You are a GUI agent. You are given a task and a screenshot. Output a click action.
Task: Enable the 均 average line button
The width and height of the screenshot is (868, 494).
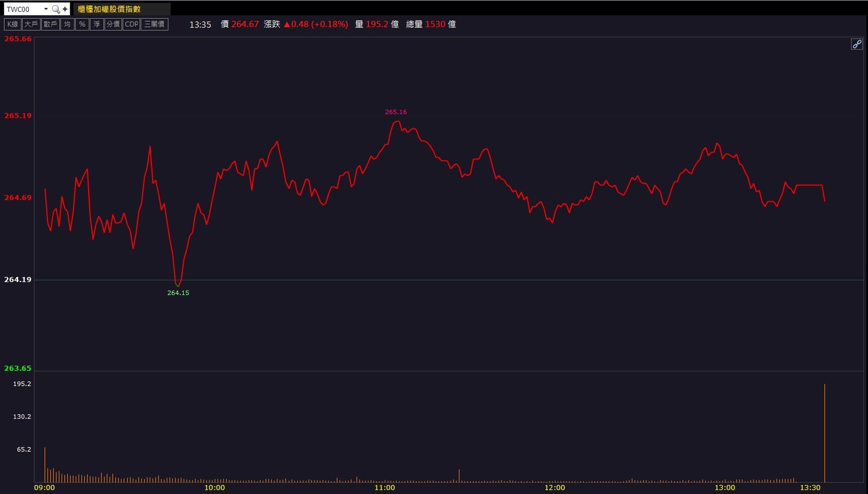67,24
